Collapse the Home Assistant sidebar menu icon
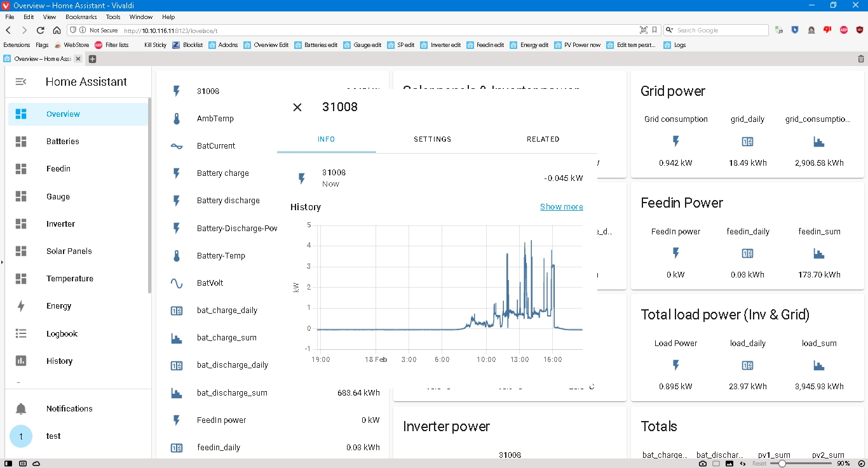 coord(21,82)
